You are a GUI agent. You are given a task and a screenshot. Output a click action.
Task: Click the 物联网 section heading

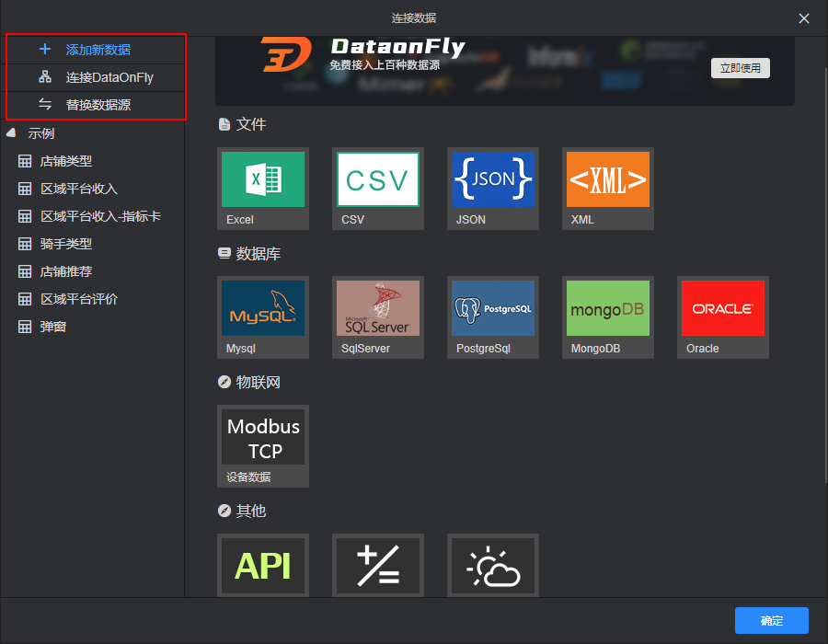[258, 382]
